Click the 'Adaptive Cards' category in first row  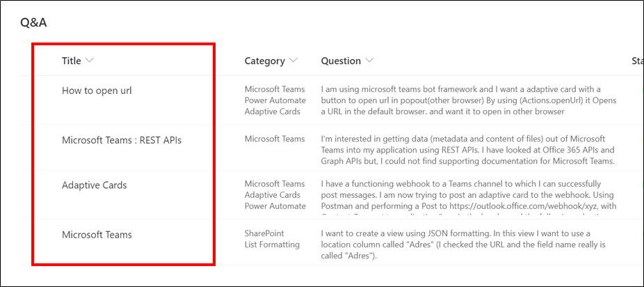click(x=273, y=111)
